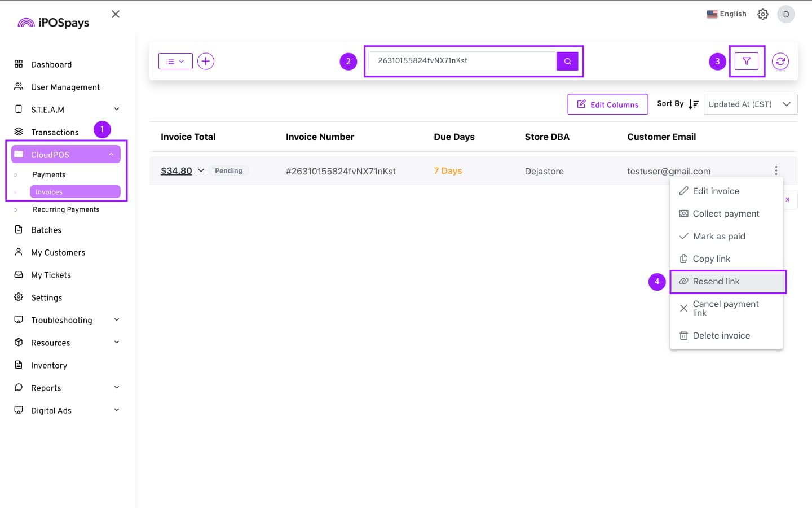
Task: Choose Mark as paid menu option
Action: 719,237
